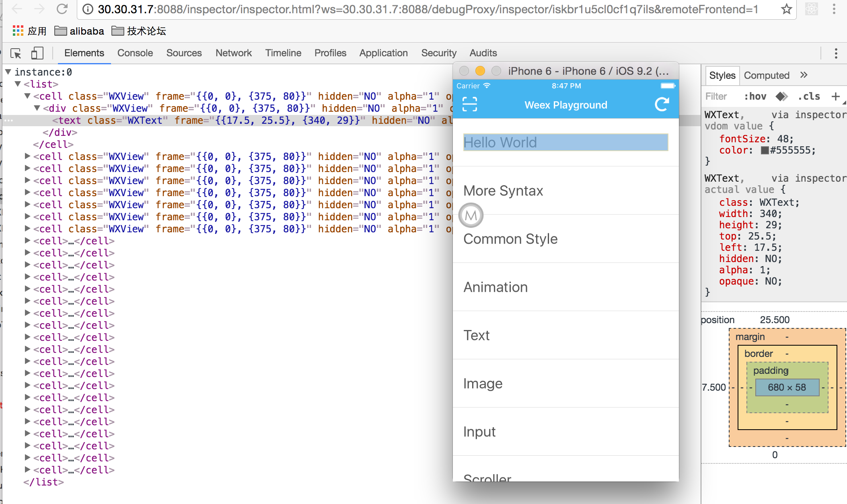Switch to the Computed styles tab
847x504 pixels.
[x=766, y=76]
